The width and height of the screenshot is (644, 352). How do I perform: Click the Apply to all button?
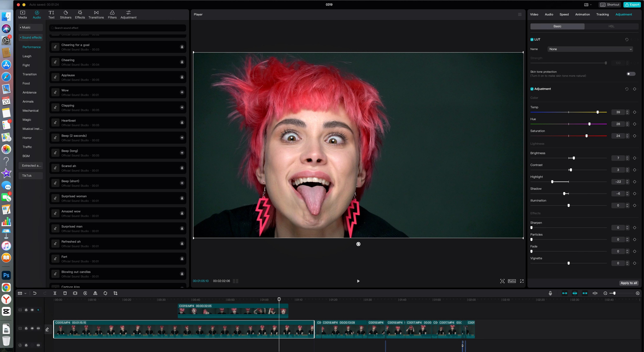coord(628,283)
